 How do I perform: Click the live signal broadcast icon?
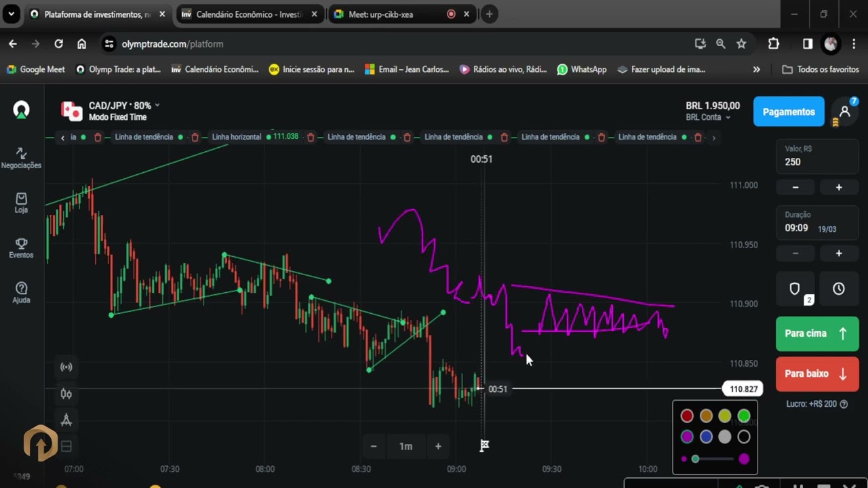coord(66,367)
